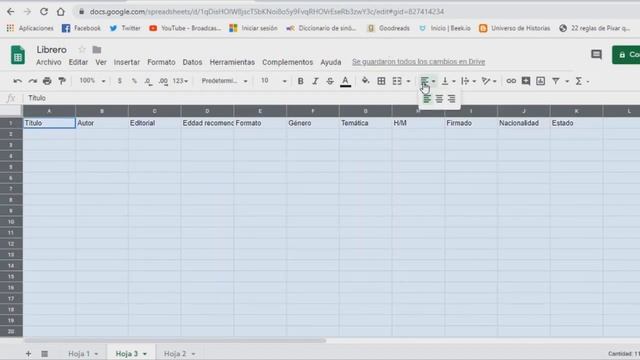Reload the page in browser
Screen dimensions: 640x360
point(44,12)
